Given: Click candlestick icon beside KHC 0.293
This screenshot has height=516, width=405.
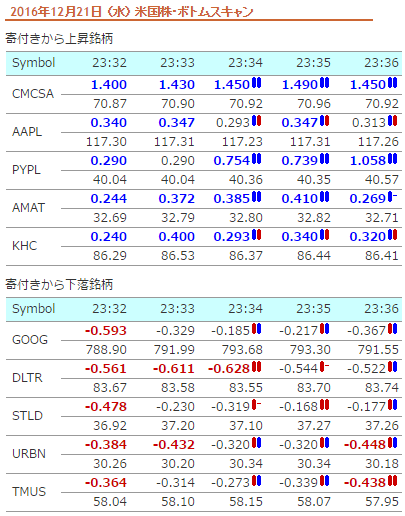Looking at the screenshot, I should (256, 235).
